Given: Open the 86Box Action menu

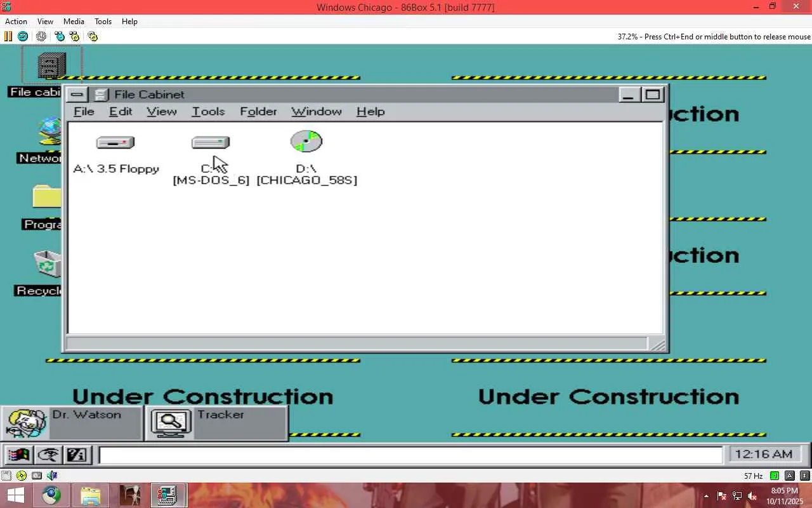Looking at the screenshot, I should [16, 22].
